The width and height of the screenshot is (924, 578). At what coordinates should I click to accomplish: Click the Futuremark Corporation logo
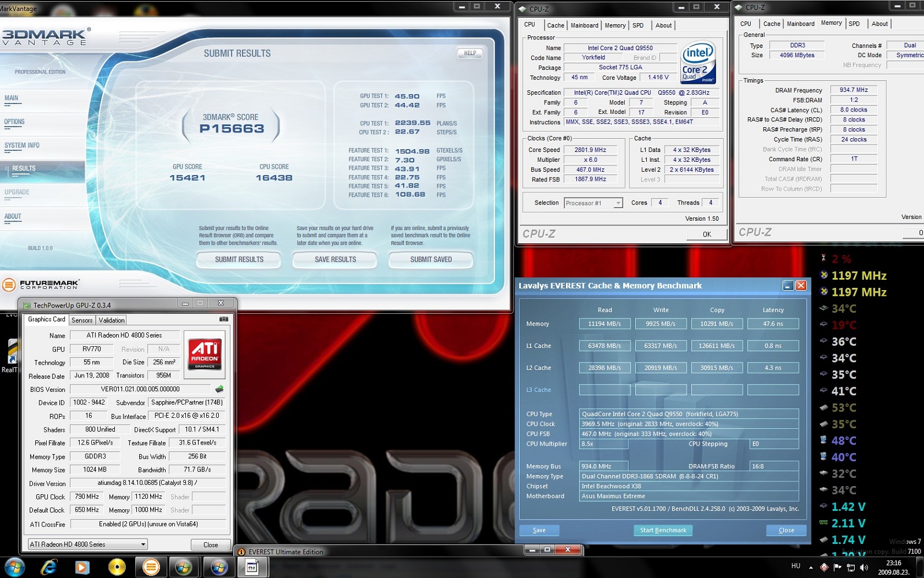coord(41,284)
